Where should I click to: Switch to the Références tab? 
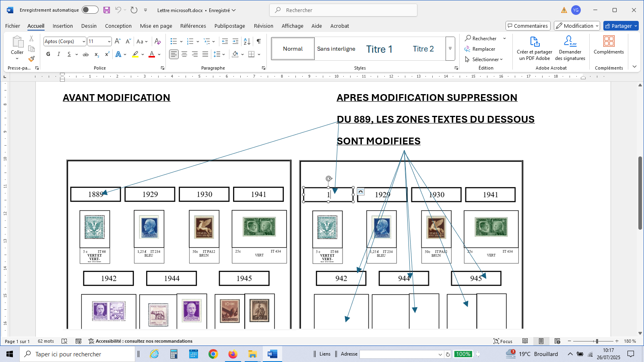click(193, 26)
